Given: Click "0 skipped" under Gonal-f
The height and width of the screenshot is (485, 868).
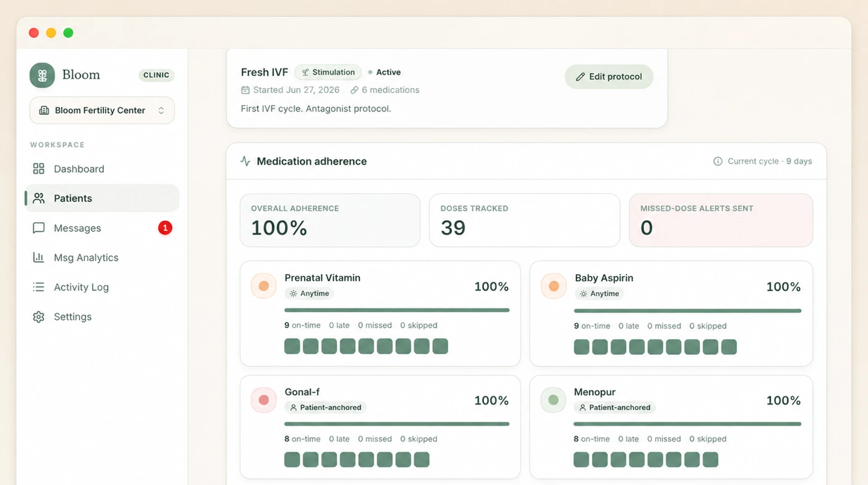Looking at the screenshot, I should coord(419,439).
